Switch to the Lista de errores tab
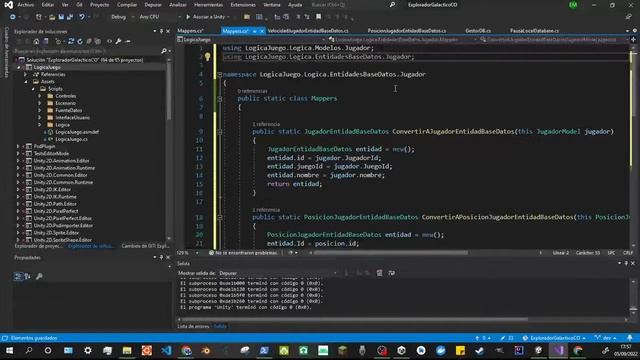 [193, 327]
